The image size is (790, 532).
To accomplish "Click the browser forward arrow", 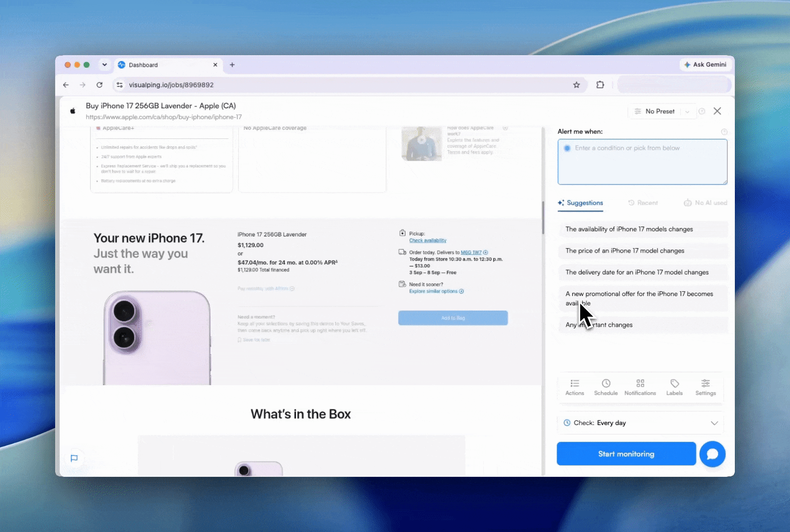I will [x=83, y=85].
